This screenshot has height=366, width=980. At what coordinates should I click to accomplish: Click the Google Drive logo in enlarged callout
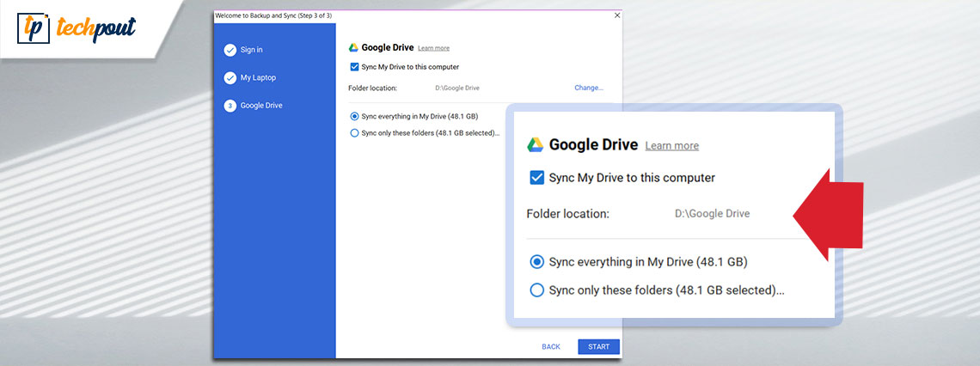click(535, 145)
